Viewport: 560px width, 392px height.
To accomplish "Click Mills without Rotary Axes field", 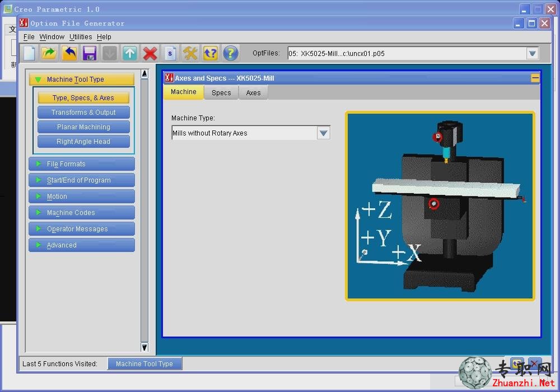I will pyautogui.click(x=244, y=133).
